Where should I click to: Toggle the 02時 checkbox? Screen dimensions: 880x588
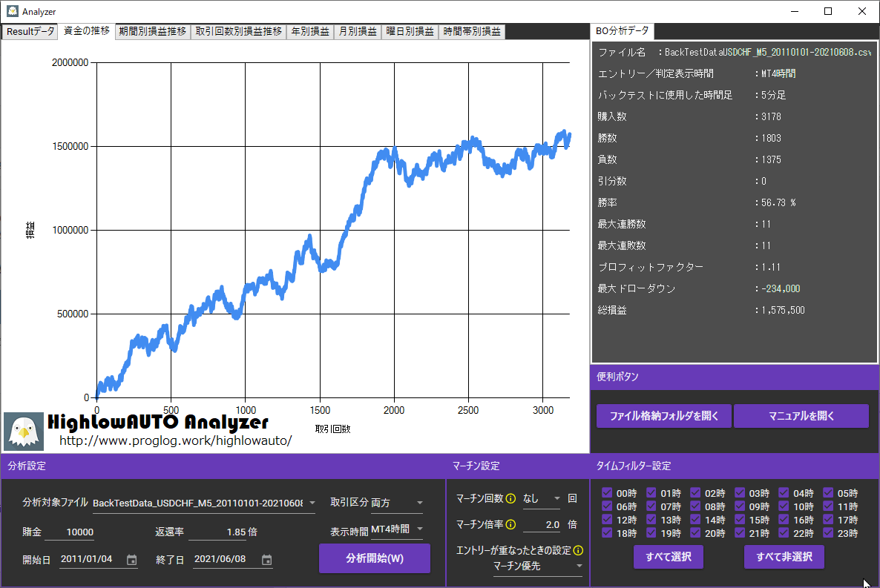(x=695, y=492)
